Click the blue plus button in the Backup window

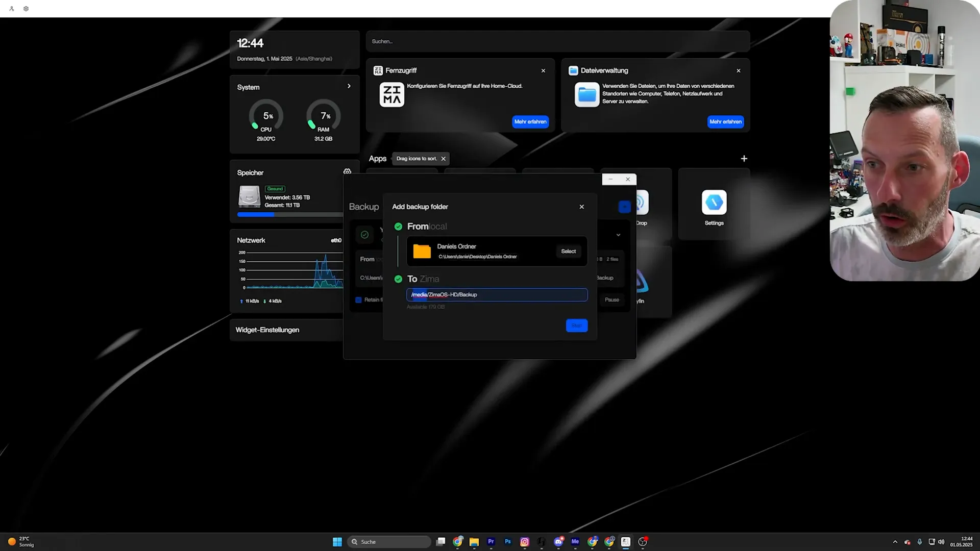point(624,206)
